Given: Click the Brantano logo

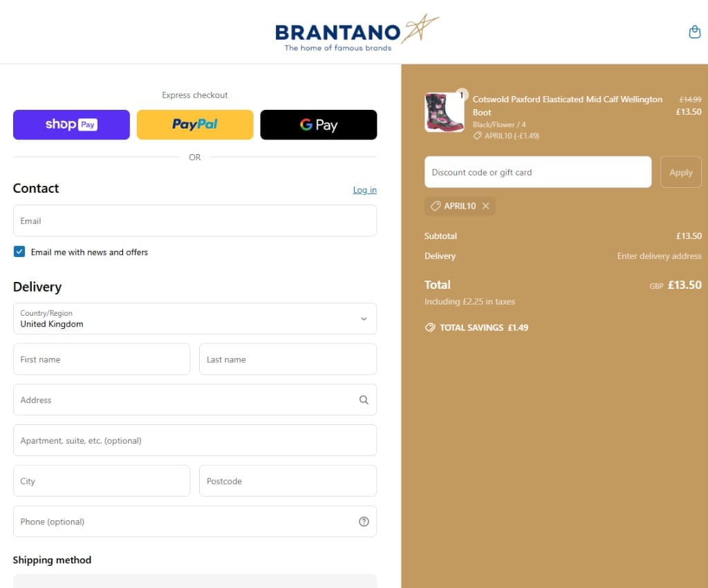Looking at the screenshot, I should click(357, 33).
